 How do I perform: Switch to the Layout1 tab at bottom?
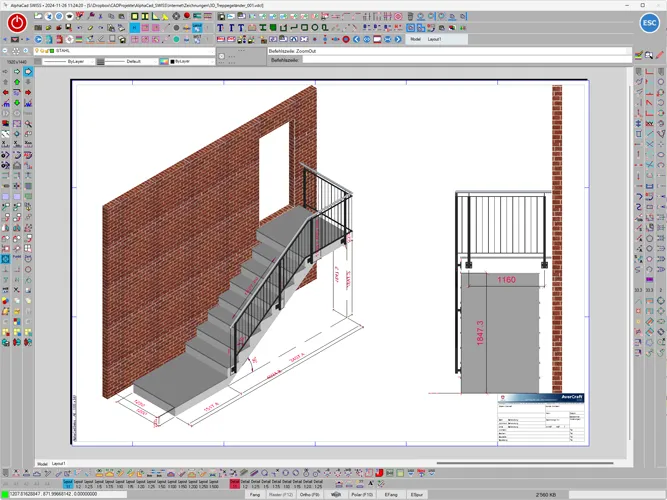coord(59,464)
